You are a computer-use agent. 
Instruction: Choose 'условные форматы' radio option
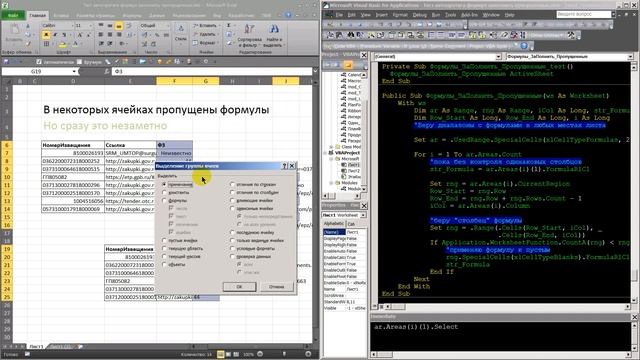233,249
